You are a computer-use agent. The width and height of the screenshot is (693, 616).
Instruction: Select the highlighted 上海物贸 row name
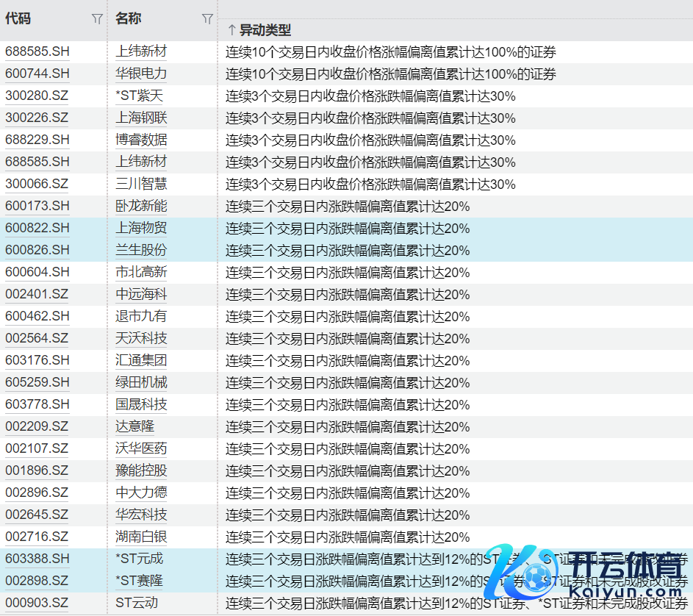(141, 229)
